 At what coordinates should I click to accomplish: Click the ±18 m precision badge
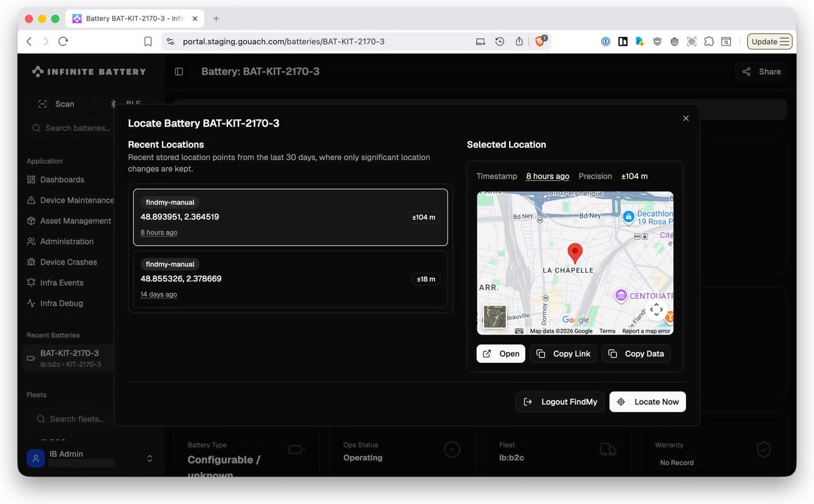426,279
